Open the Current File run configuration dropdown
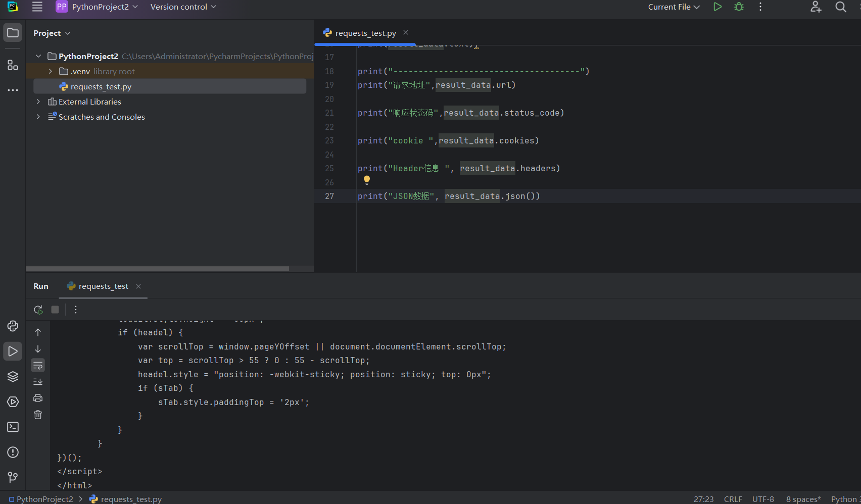 (674, 7)
